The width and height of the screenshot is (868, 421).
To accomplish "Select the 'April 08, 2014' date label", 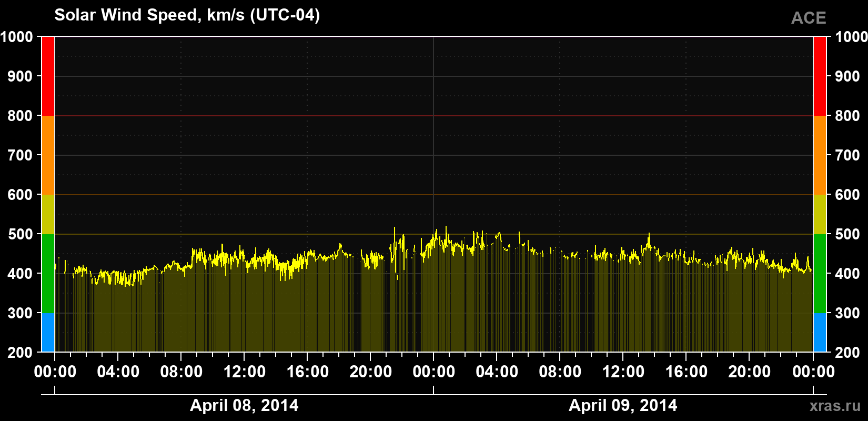I will pos(244,405).
